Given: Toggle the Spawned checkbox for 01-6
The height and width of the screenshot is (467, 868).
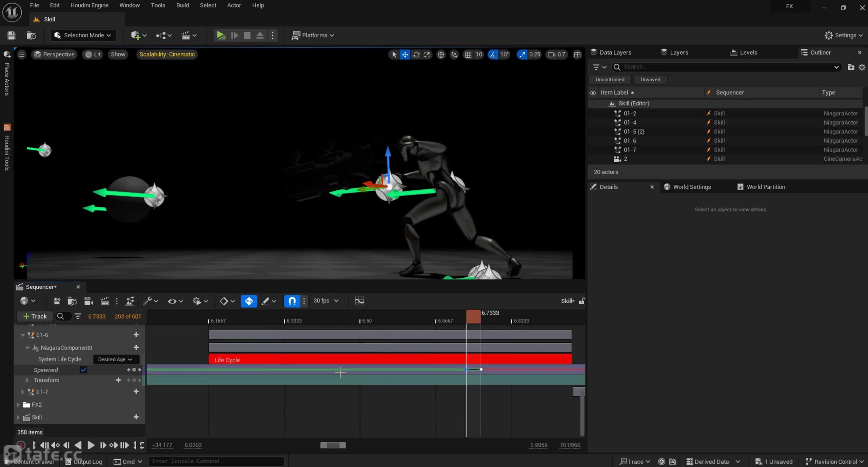Looking at the screenshot, I should (x=83, y=370).
